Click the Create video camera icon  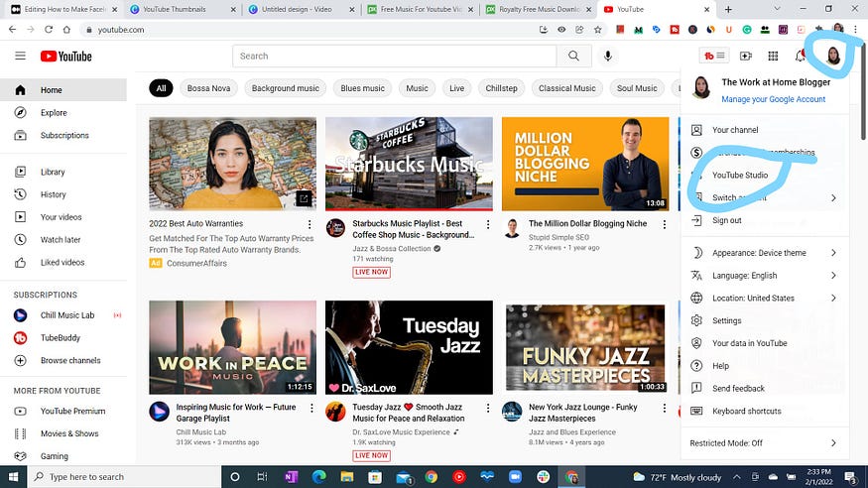[746, 56]
